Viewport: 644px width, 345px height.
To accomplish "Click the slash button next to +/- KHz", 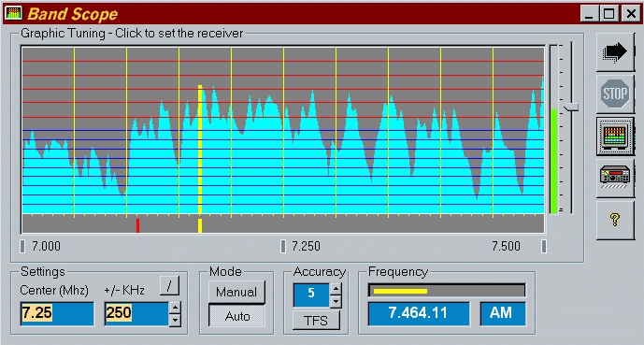I will pyautogui.click(x=169, y=286).
